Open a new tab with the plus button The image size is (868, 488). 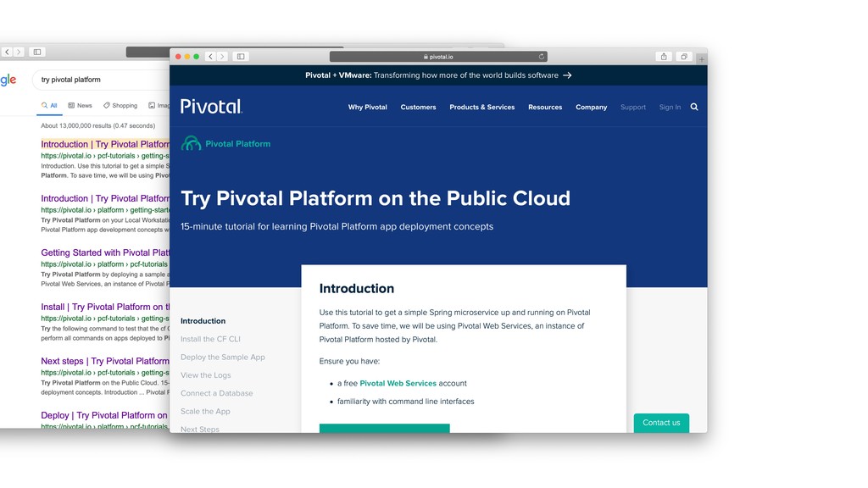pyautogui.click(x=701, y=58)
